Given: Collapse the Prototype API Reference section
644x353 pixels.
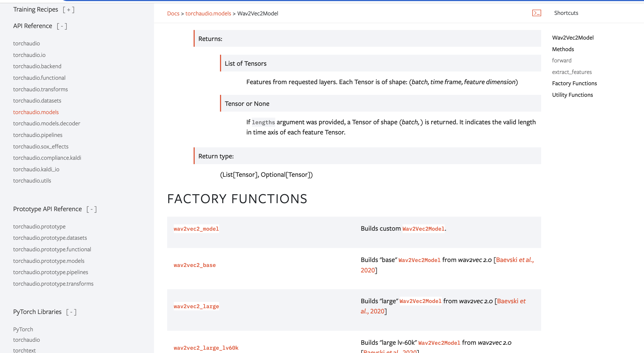Looking at the screenshot, I should (92, 209).
